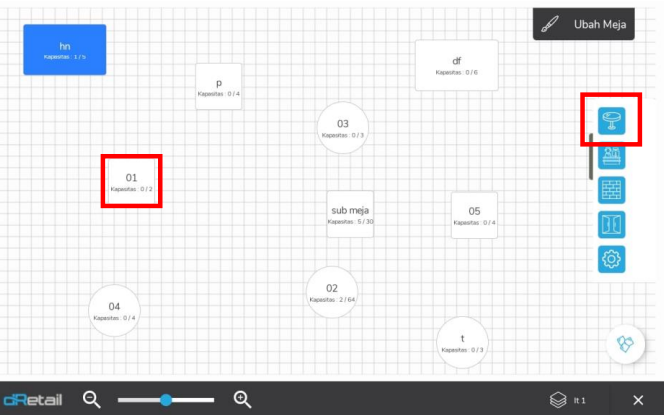Select the table labeled df

[x=456, y=65]
